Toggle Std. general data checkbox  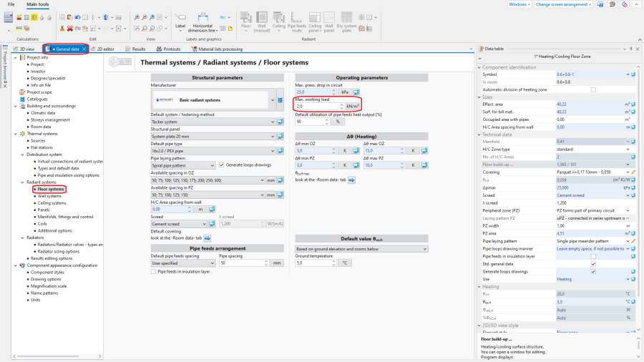tap(593, 264)
